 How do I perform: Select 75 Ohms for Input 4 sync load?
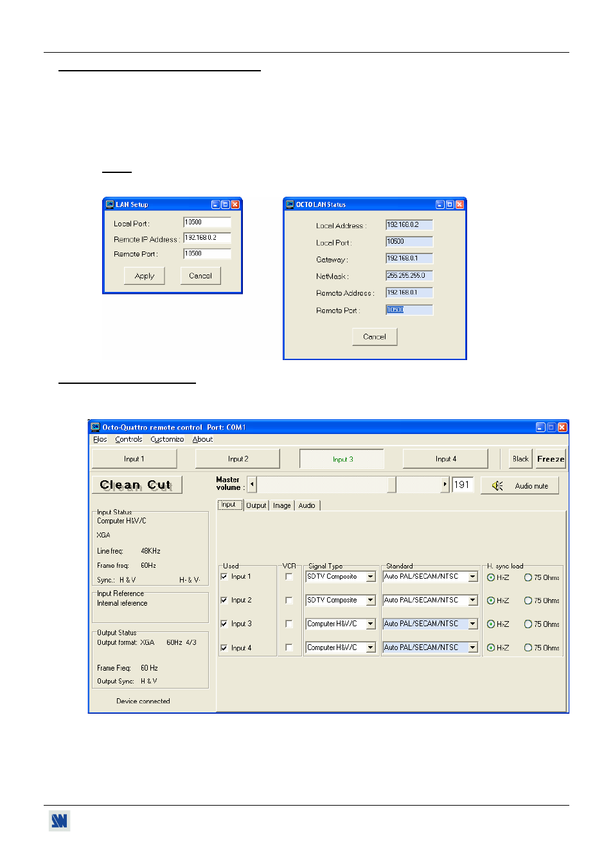(528, 648)
